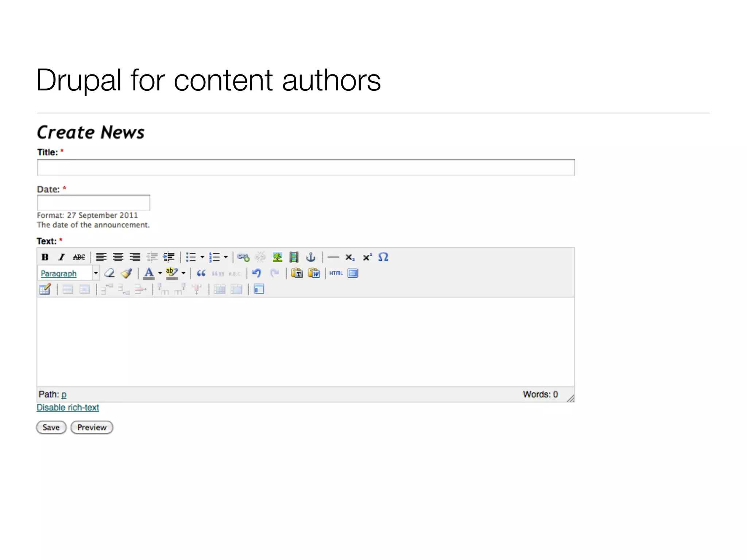This screenshot has width=747, height=560.
Task: Click the editor resize handle corner
Action: [570, 398]
